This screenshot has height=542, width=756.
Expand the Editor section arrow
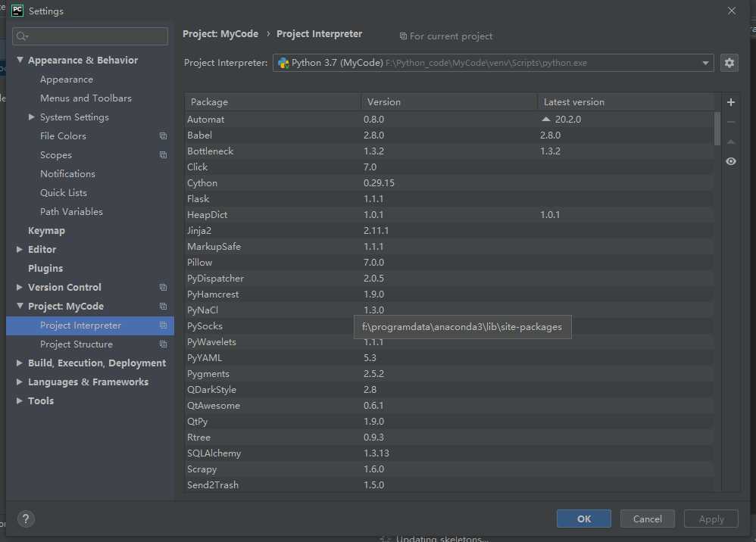coord(19,249)
